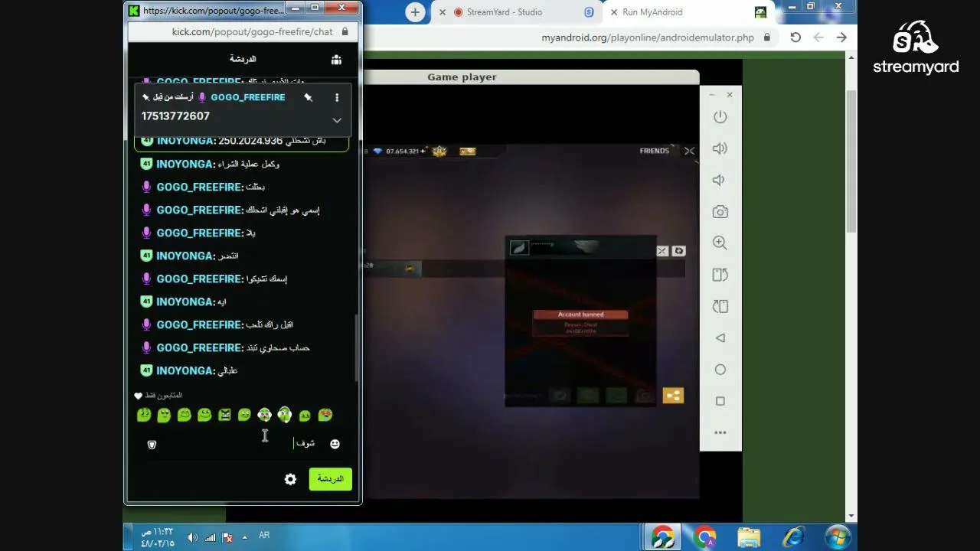Tap the Android home circle button
980x551 pixels.
click(x=720, y=370)
